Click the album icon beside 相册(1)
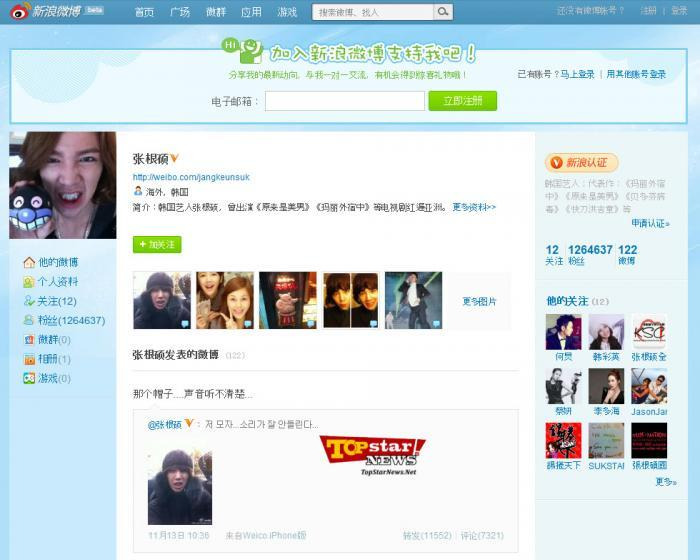 pyautogui.click(x=29, y=359)
